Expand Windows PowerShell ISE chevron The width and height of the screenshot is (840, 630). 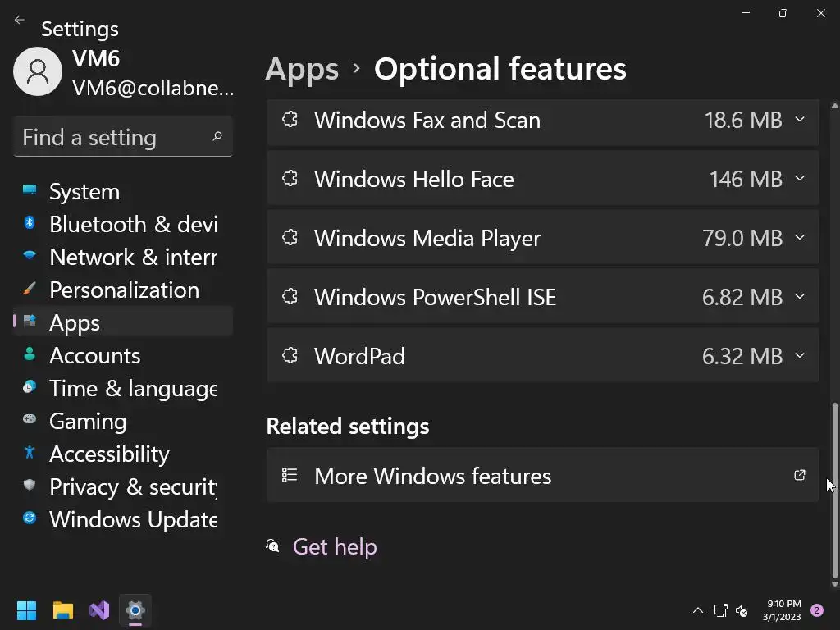coord(800,297)
